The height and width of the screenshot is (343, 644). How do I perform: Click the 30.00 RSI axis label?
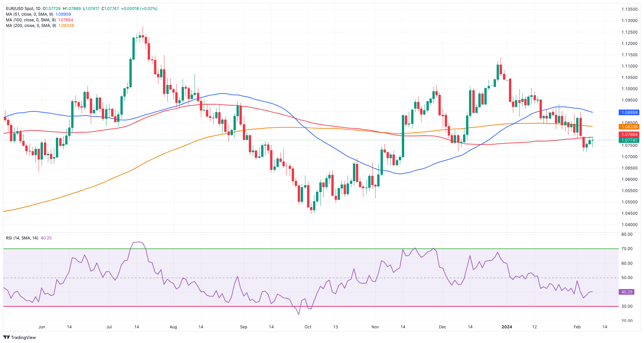coord(627,306)
